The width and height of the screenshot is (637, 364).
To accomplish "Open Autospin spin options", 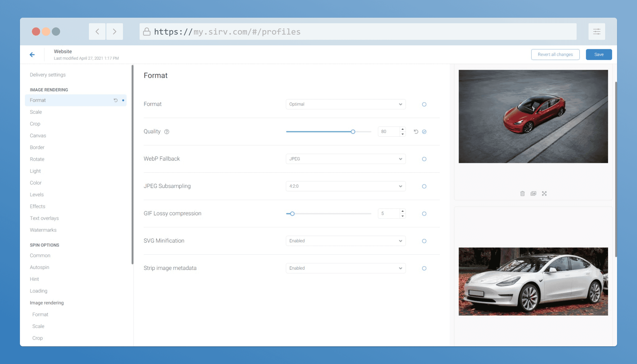I will pos(40,267).
